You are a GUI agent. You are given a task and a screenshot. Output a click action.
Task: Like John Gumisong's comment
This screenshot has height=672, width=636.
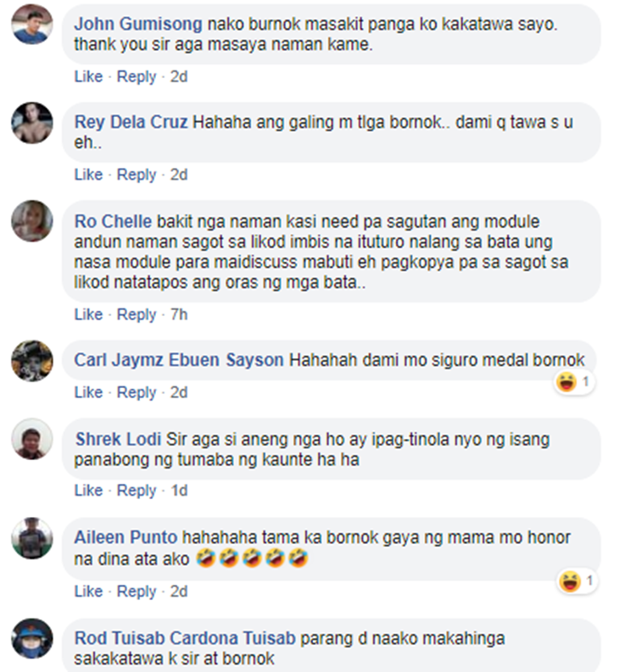88,77
